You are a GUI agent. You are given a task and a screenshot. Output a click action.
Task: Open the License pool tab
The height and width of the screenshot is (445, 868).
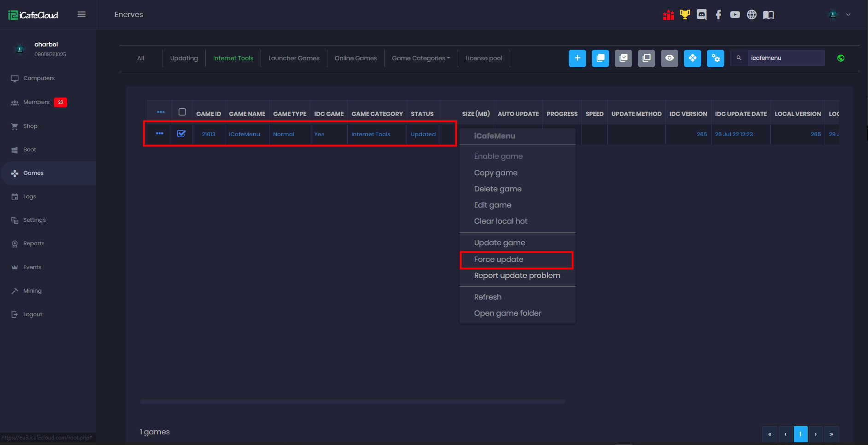484,58
